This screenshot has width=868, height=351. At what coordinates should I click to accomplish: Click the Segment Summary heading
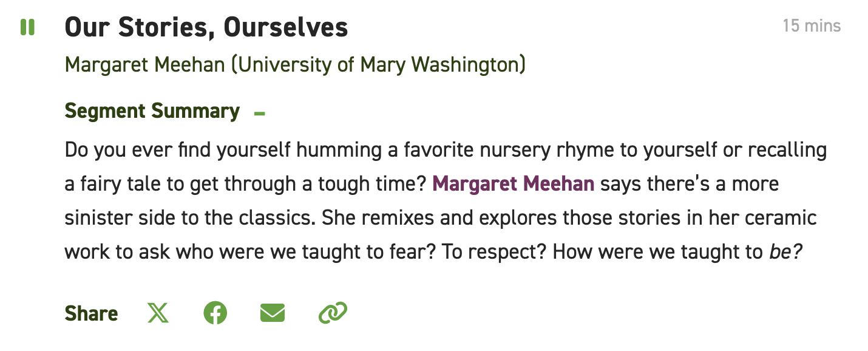pos(152,111)
